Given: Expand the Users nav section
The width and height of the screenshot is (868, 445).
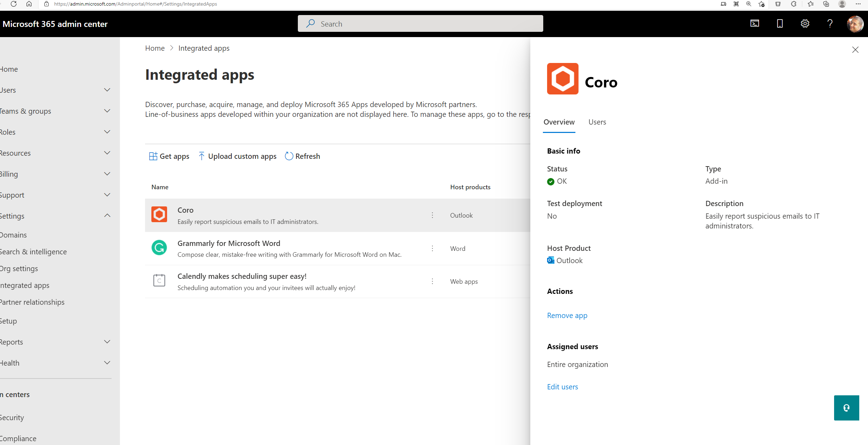Looking at the screenshot, I should 107,90.
